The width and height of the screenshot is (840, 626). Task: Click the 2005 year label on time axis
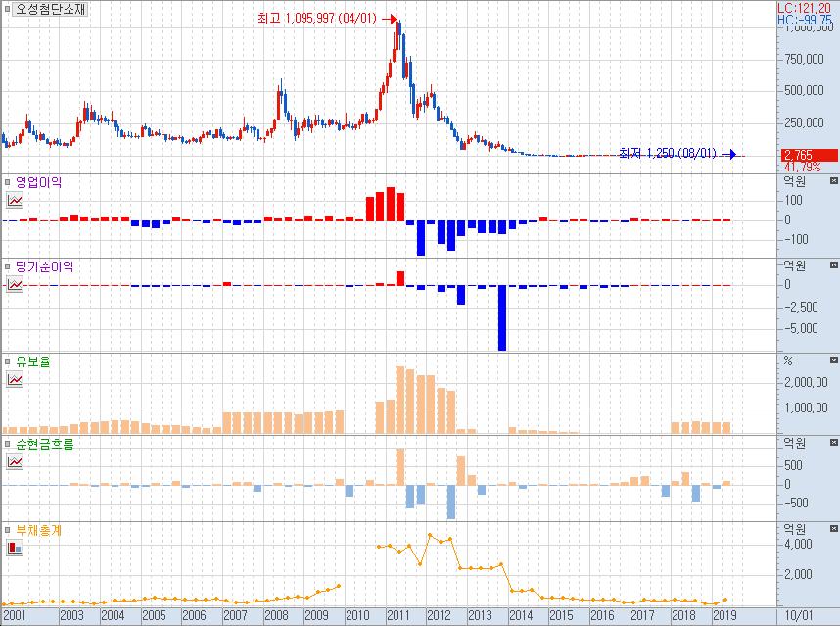click(x=154, y=615)
